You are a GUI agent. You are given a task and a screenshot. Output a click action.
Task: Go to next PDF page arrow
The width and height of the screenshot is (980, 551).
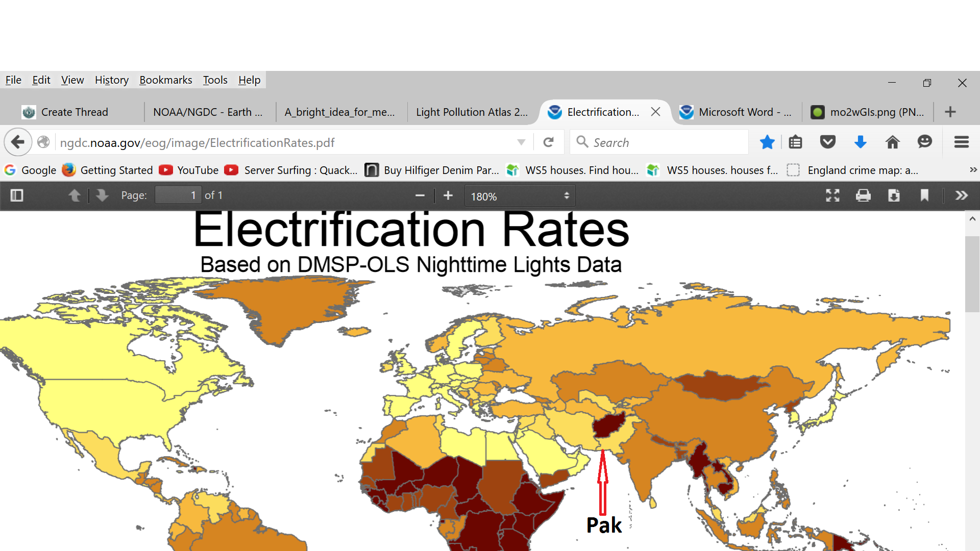[x=102, y=195]
